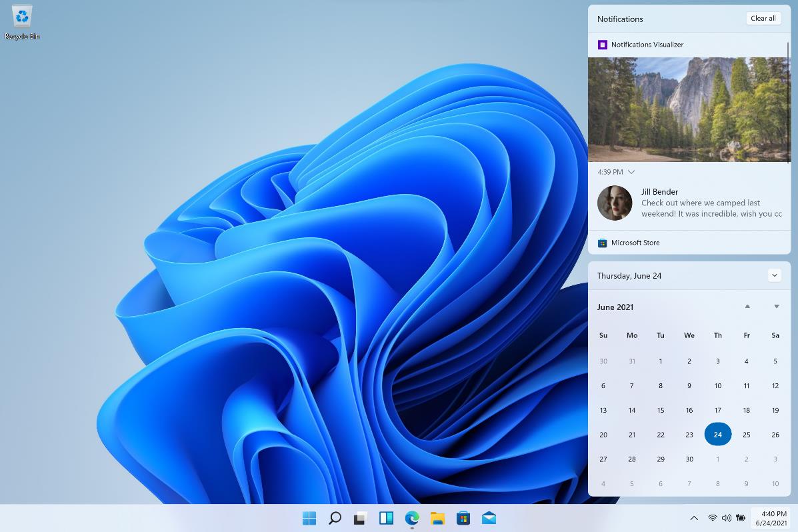798x532 pixels.
Task: Select June 10 in the calendar
Action: (717, 386)
